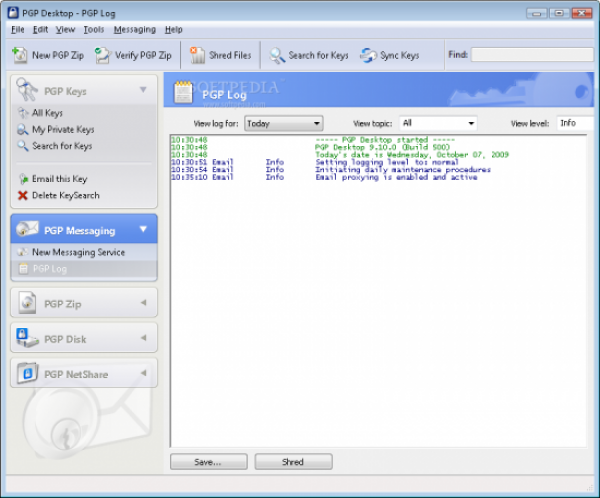The image size is (600, 498).
Task: Click the PGP Zip panel icon
Action: (27, 303)
